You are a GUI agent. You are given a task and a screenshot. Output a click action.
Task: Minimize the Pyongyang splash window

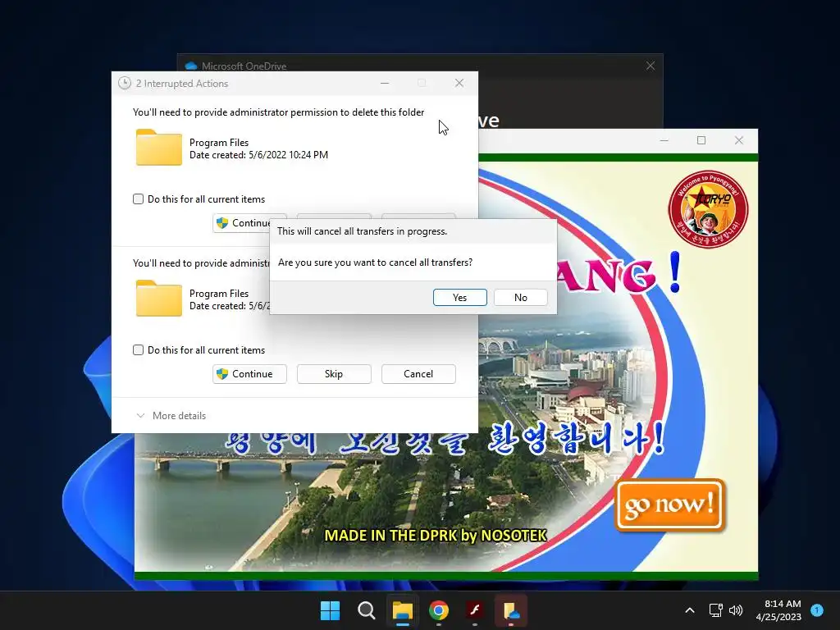click(x=664, y=140)
